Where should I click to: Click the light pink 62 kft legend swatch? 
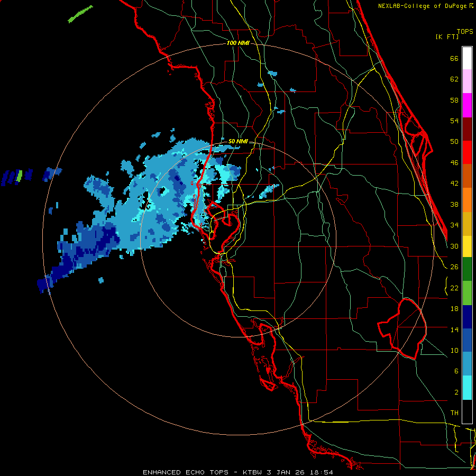pyautogui.click(x=467, y=81)
